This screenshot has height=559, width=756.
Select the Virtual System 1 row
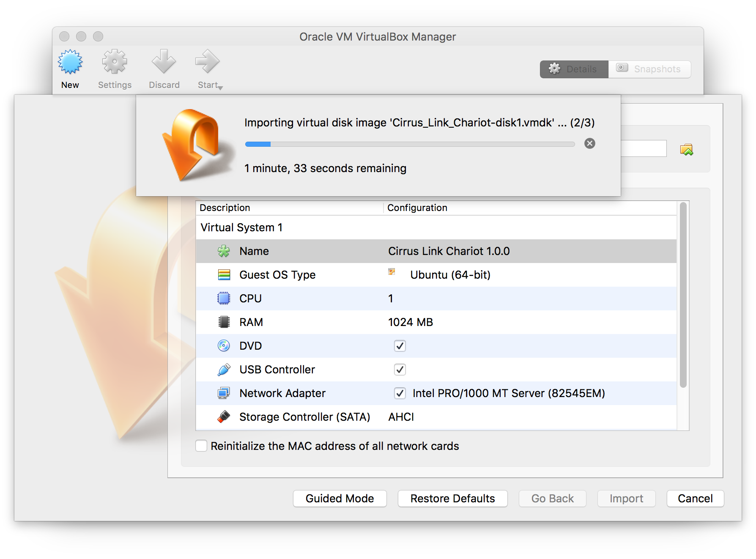click(436, 227)
